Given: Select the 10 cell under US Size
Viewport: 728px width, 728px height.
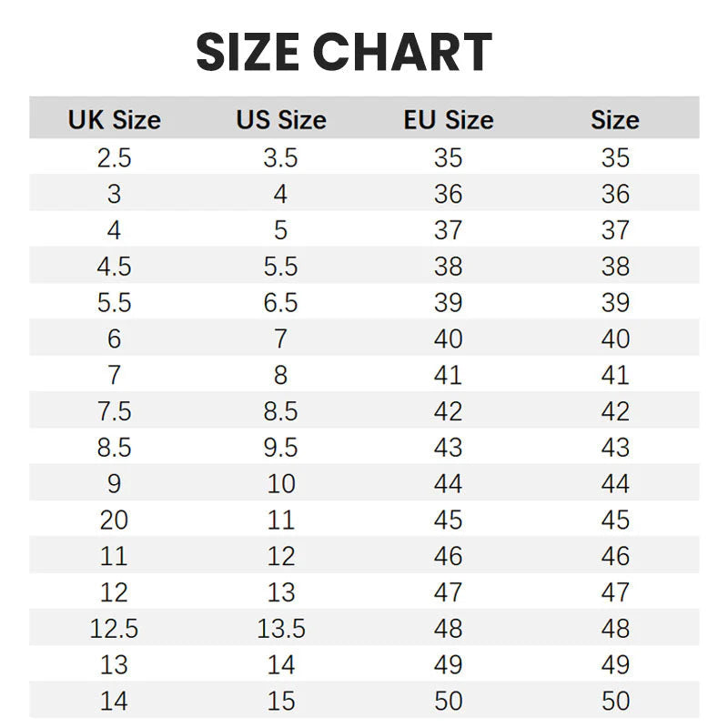Looking at the screenshot, I should tap(280, 483).
